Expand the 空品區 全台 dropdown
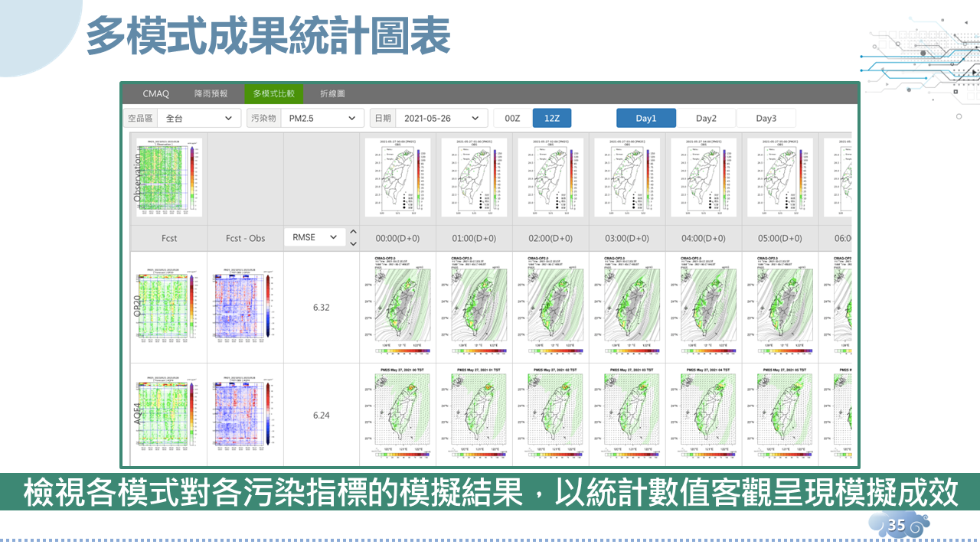The image size is (980, 551). tap(199, 119)
